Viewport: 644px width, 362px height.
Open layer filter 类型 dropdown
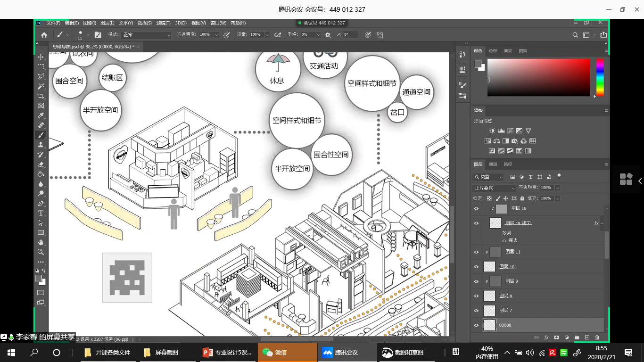(x=488, y=177)
